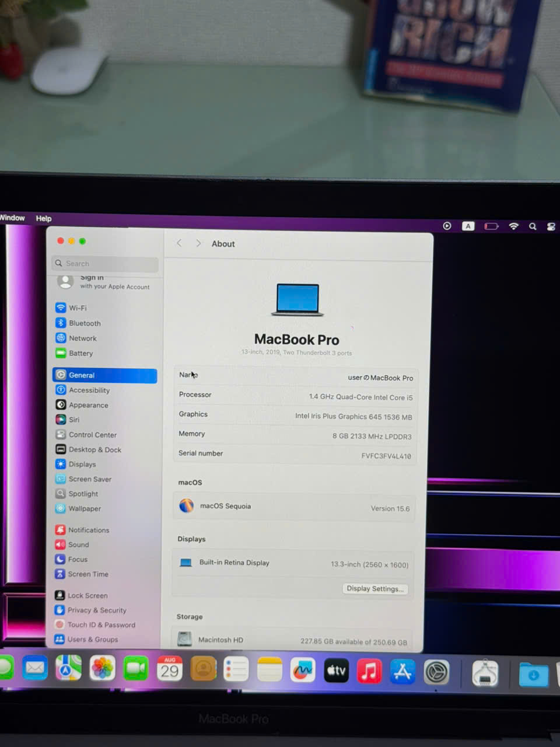Open the input source "A" menu
Screen dimensions: 560x747
tap(468, 226)
